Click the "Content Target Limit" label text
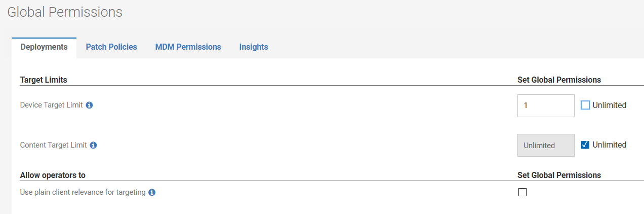644x214 pixels. [x=53, y=145]
